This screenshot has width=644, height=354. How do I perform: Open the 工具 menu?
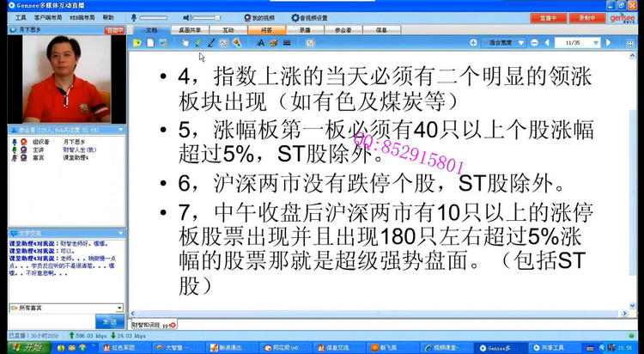click(x=21, y=17)
